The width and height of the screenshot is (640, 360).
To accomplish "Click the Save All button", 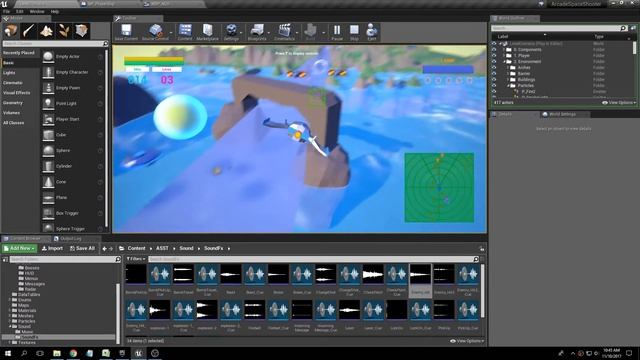I will point(82,248).
